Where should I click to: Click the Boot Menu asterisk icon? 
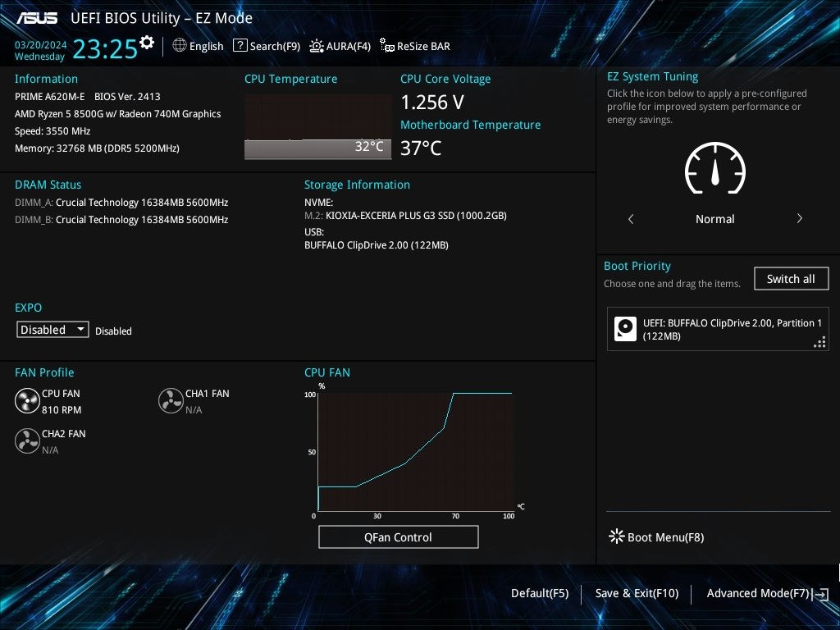[x=617, y=536]
